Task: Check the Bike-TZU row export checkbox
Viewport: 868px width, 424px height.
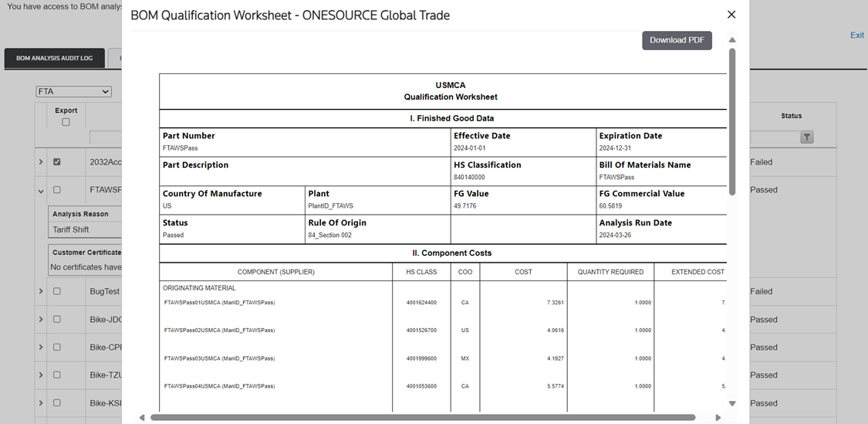Action: point(56,375)
